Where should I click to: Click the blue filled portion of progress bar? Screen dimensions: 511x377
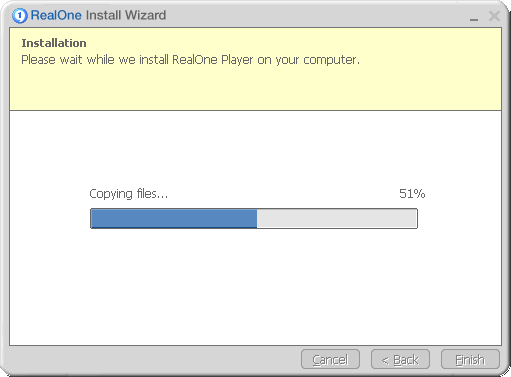coord(174,219)
